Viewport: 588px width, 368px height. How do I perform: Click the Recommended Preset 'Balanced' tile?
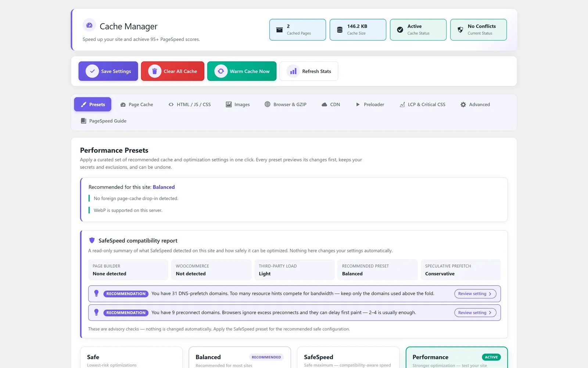click(378, 270)
